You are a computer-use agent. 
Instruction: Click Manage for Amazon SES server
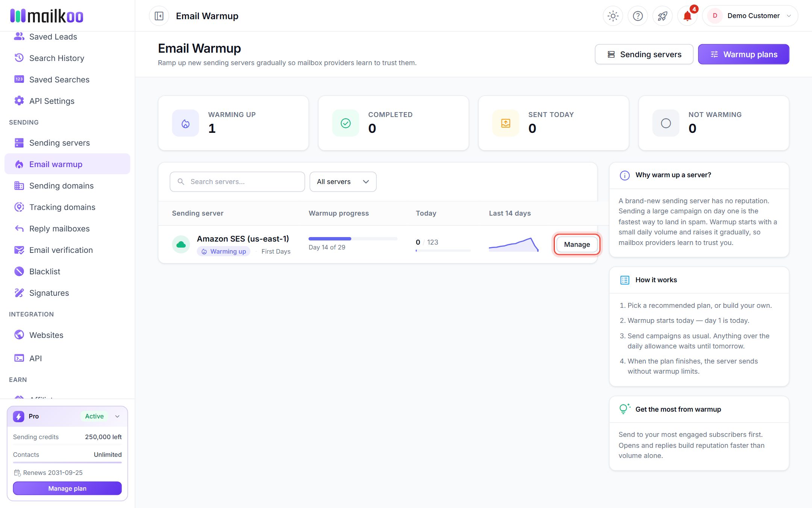(577, 244)
